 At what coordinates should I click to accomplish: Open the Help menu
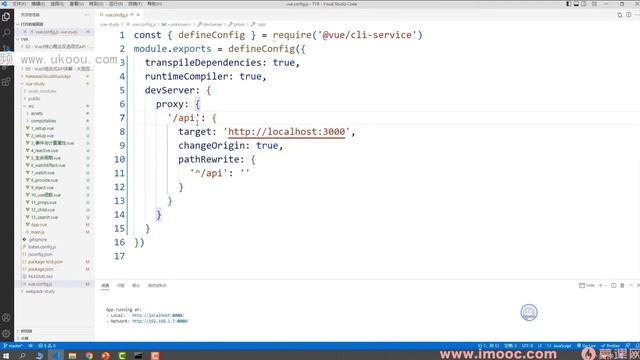154,4
